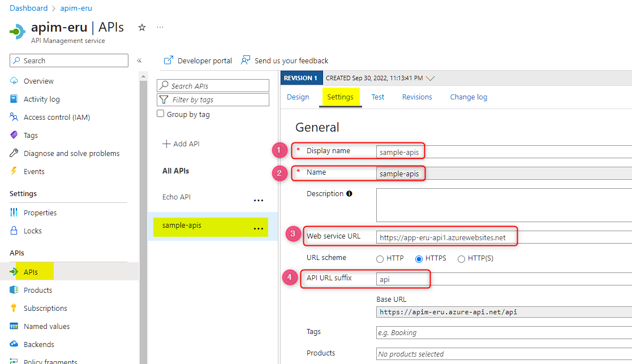Open the more options ellipsis in the header

pos(160,27)
